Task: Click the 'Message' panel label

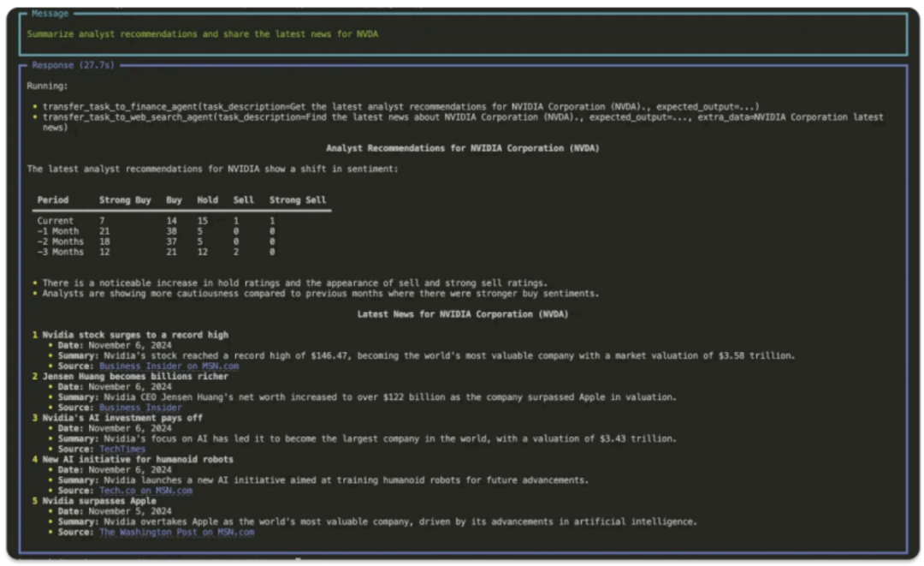Action: pyautogui.click(x=50, y=13)
